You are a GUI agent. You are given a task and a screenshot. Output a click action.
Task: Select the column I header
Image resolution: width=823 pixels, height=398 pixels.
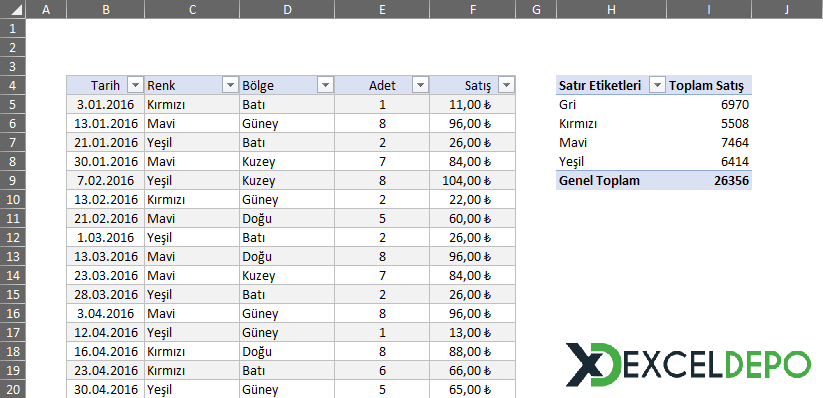(709, 9)
